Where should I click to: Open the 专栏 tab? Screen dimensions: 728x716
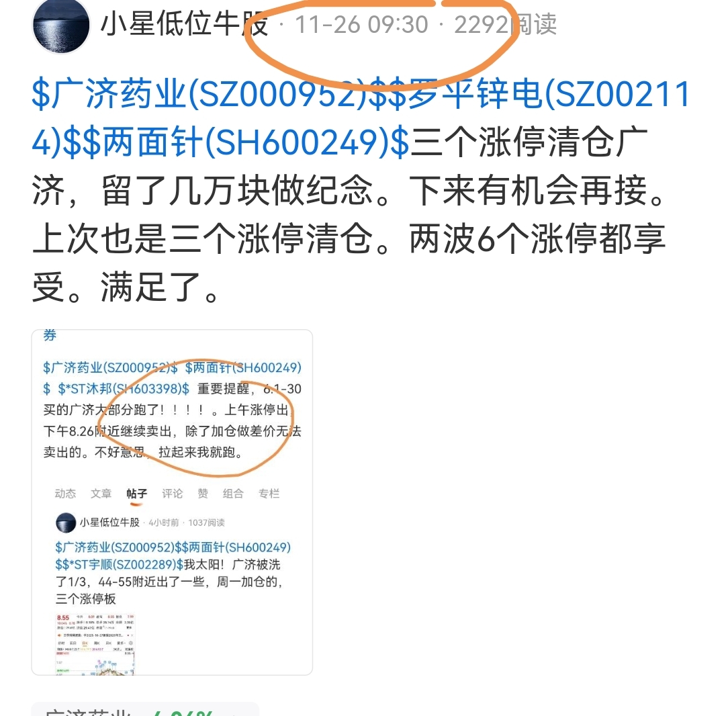click(269, 494)
